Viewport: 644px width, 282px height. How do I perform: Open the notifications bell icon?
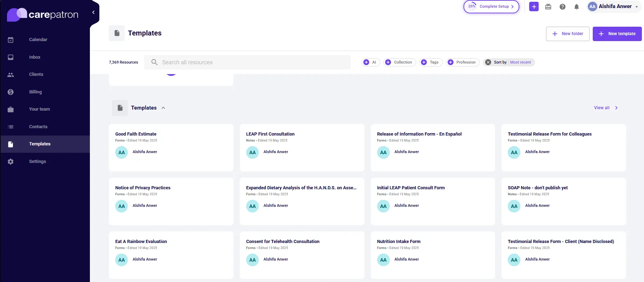click(x=576, y=7)
